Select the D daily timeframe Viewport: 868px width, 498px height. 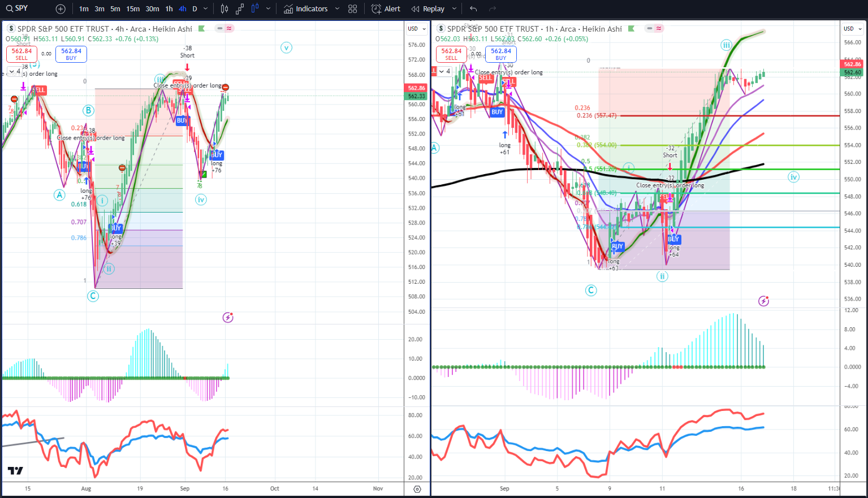click(195, 9)
